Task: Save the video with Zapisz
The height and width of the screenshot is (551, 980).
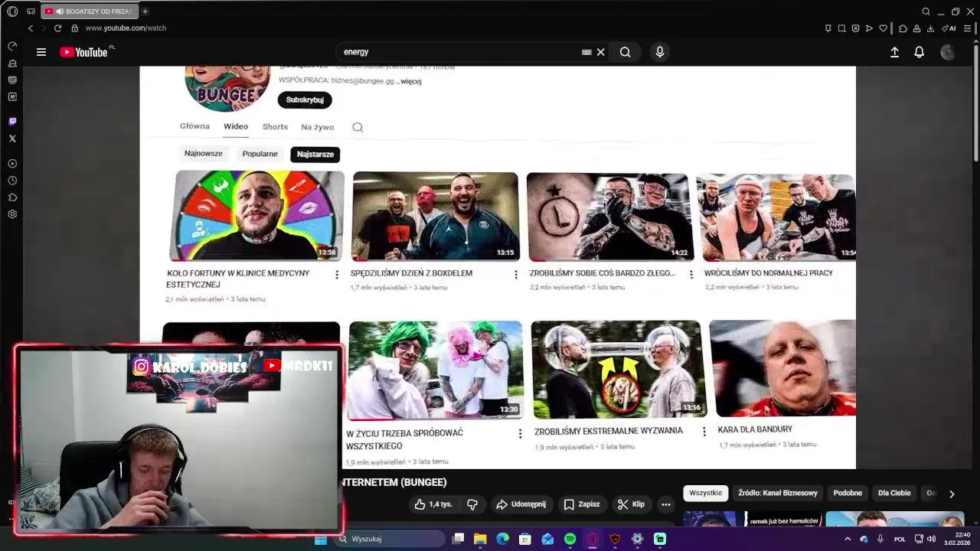Action: 582,504
